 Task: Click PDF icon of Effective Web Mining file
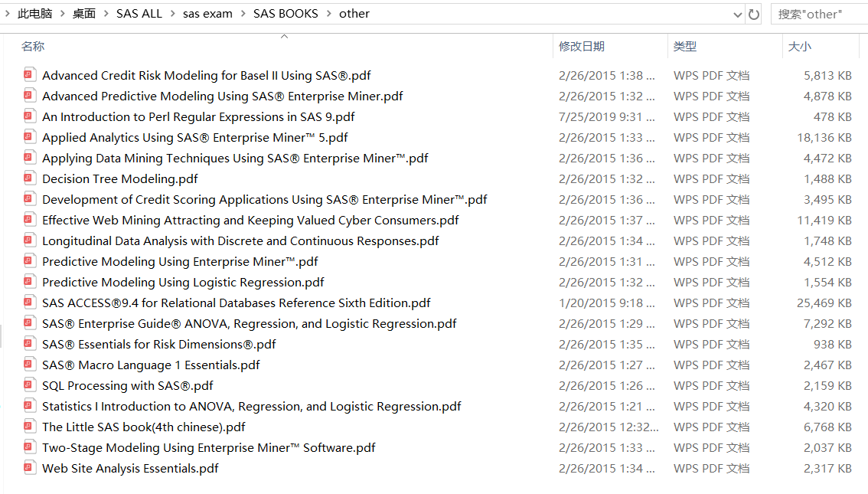pos(30,219)
